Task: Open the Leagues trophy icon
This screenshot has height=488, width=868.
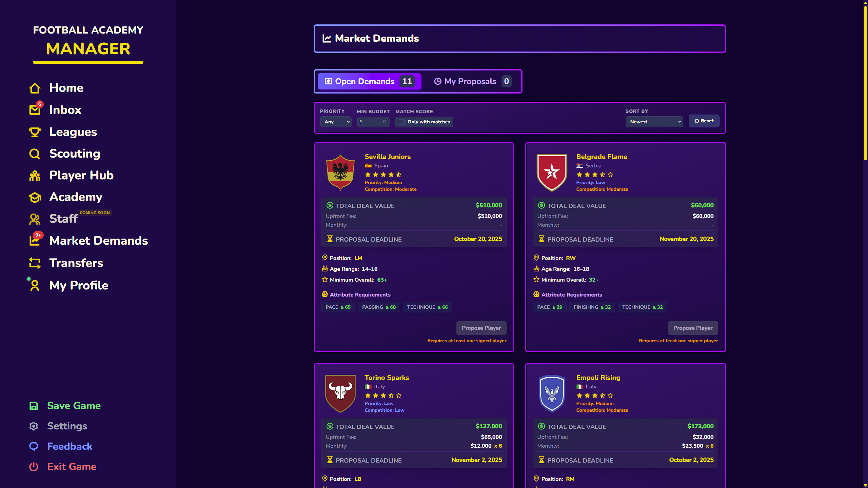Action: [x=34, y=132]
